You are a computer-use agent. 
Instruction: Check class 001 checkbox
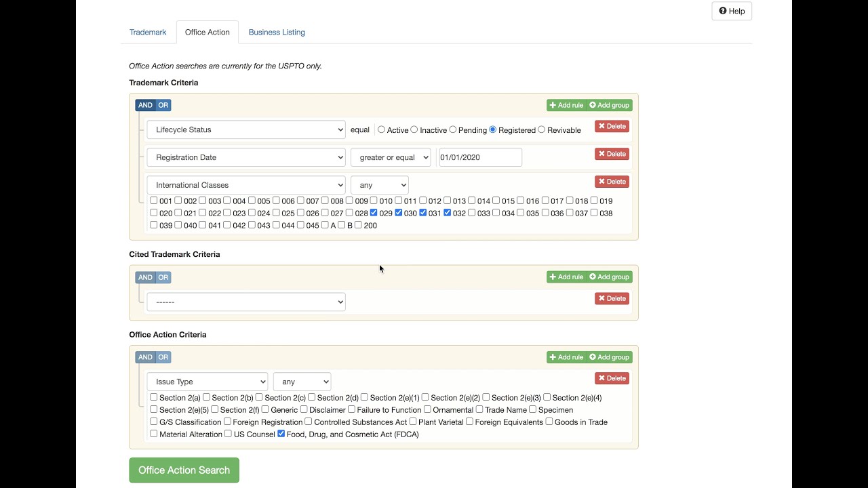(154, 201)
